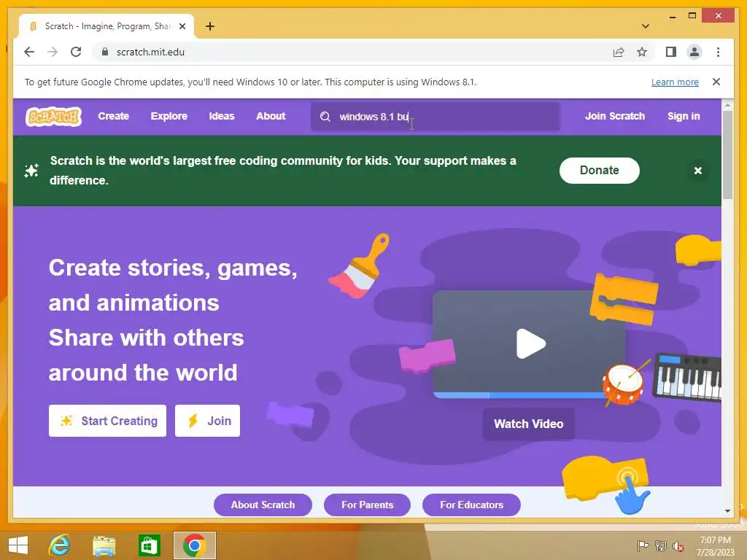The width and height of the screenshot is (747, 560).
Task: Close the green donation banner
Action: tap(697, 171)
